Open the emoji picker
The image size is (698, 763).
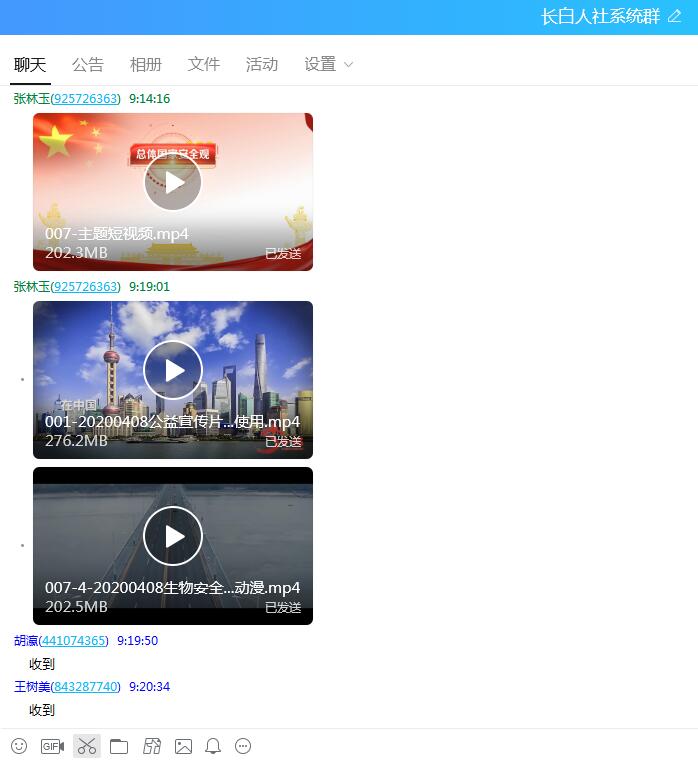19,746
